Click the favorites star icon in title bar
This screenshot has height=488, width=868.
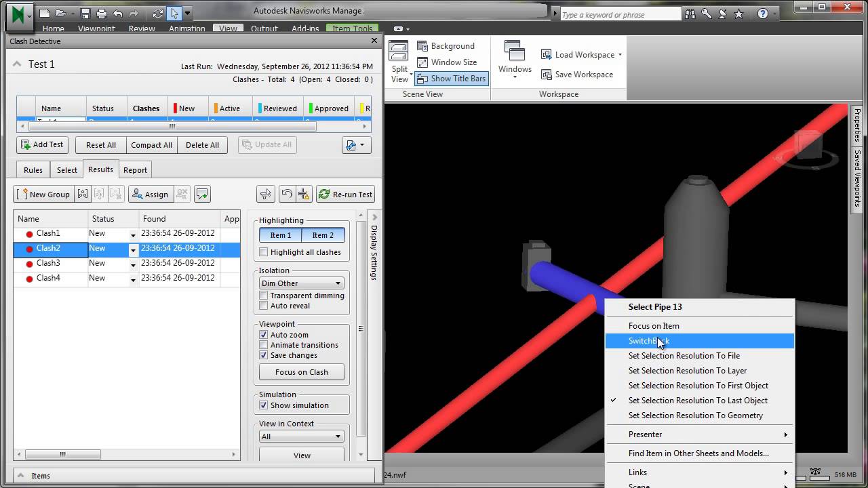(x=738, y=14)
